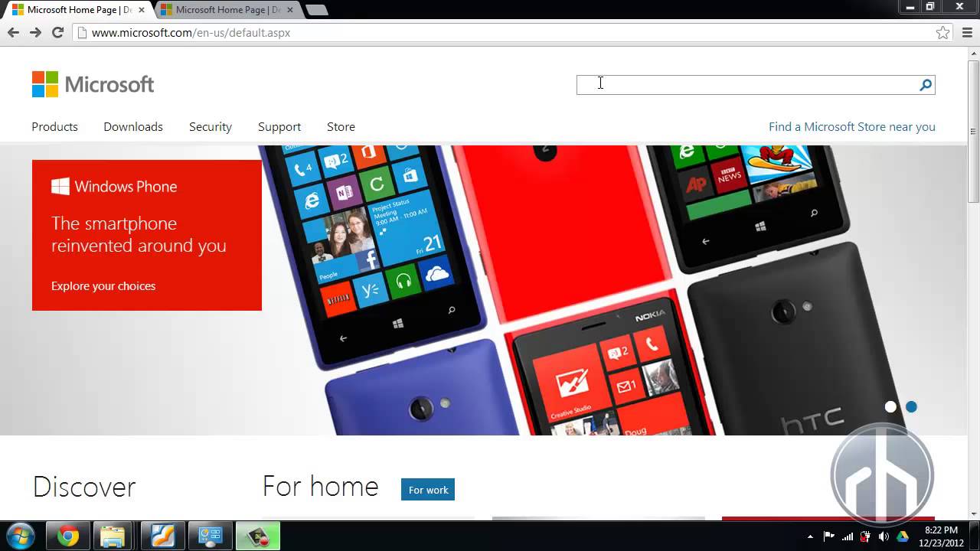The width and height of the screenshot is (980, 551).
Task: Click the page icon in the address bar
Action: pos(82,33)
